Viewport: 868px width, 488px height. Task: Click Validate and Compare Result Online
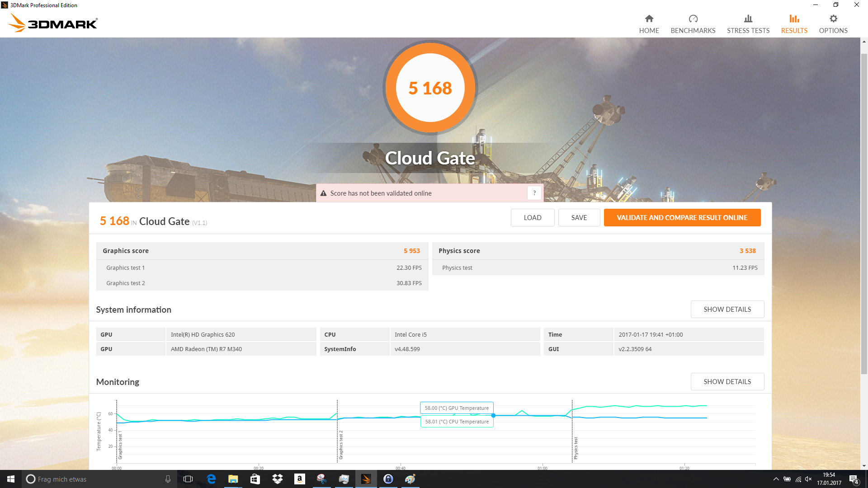682,218
